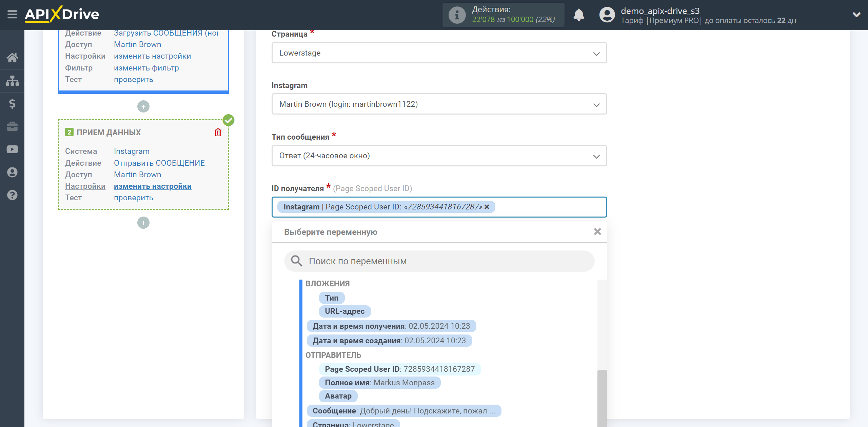Click receiver Instagram system link
The height and width of the screenshot is (427, 868).
coord(132,151)
